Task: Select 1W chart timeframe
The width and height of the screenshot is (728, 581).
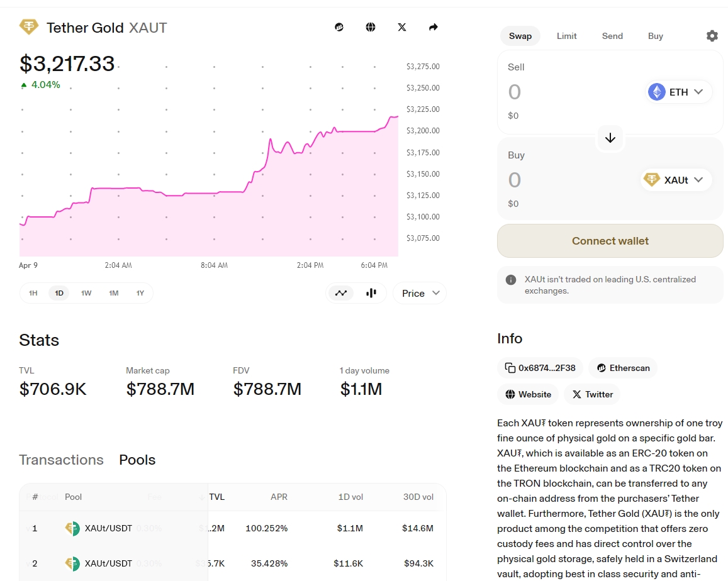Action: tap(86, 293)
